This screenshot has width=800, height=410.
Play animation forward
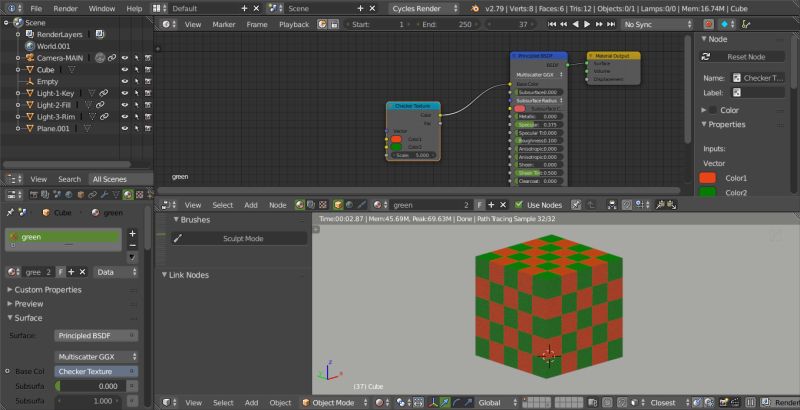click(x=587, y=24)
